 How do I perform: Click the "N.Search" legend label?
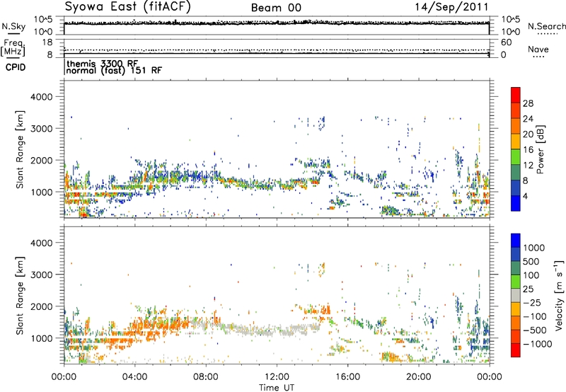point(546,26)
